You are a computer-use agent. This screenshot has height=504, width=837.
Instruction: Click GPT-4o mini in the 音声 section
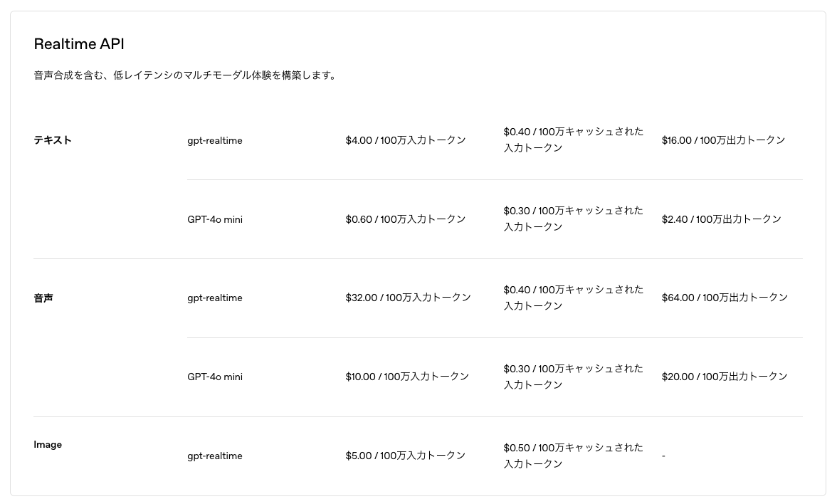click(x=215, y=377)
